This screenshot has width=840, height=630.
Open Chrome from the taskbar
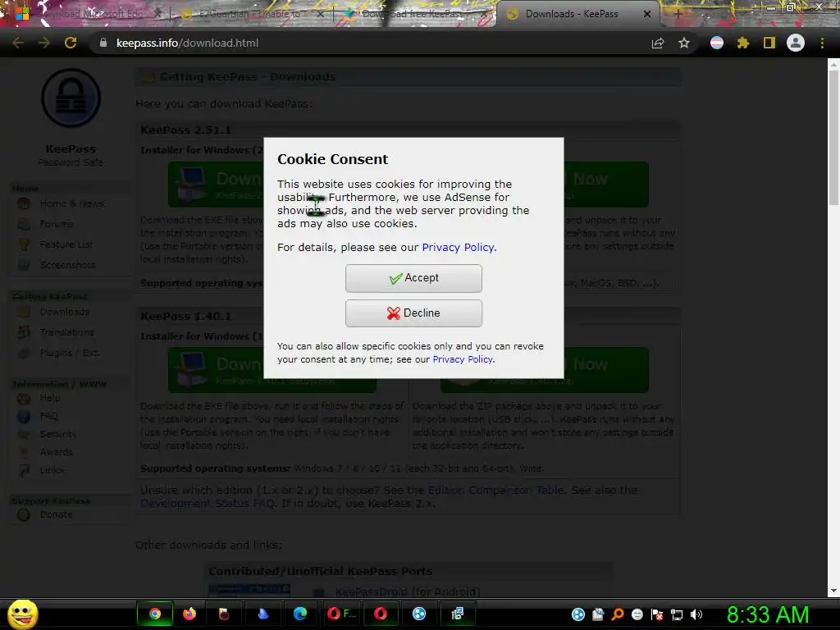coord(155,614)
